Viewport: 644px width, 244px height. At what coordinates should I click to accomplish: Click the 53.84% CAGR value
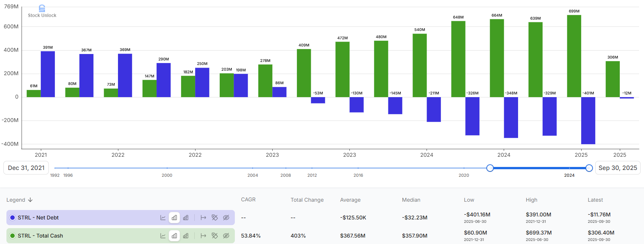[x=251, y=236]
